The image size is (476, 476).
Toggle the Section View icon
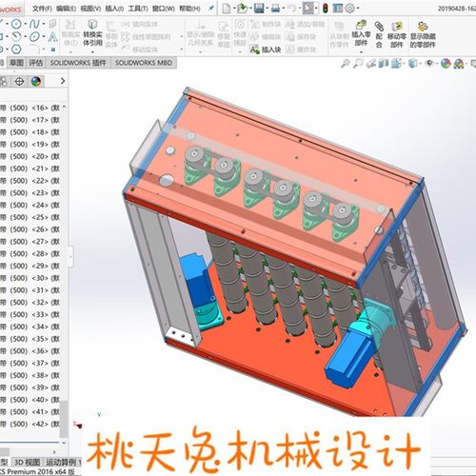384,64
